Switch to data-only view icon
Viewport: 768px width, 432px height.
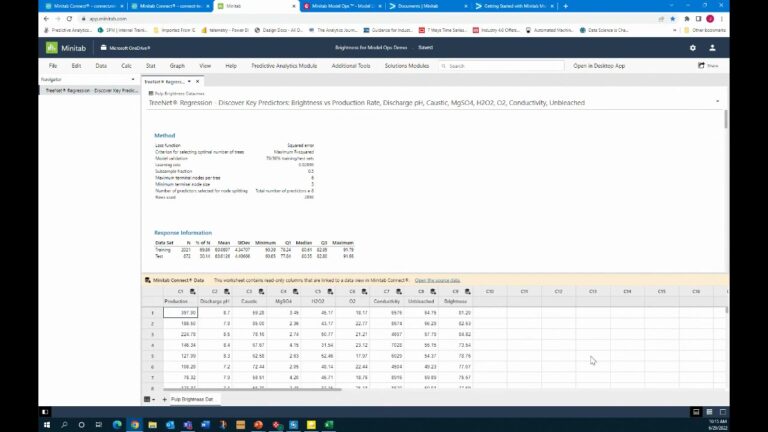pos(722,412)
